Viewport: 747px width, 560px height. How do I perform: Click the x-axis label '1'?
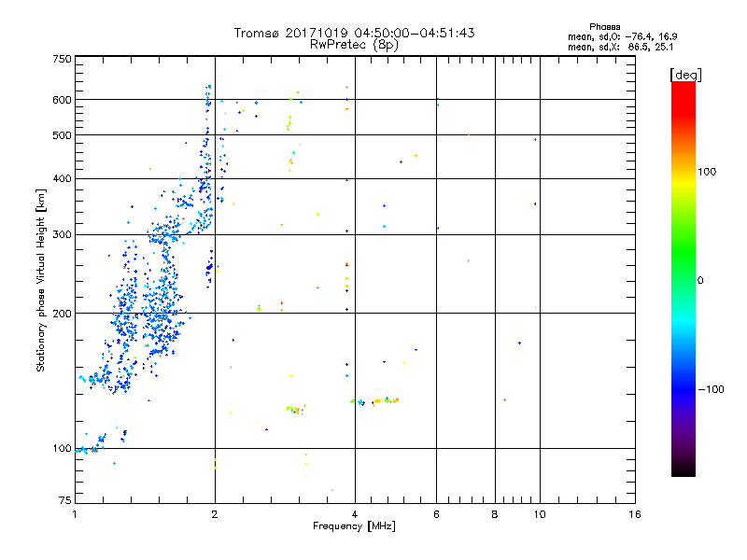pos(75,514)
